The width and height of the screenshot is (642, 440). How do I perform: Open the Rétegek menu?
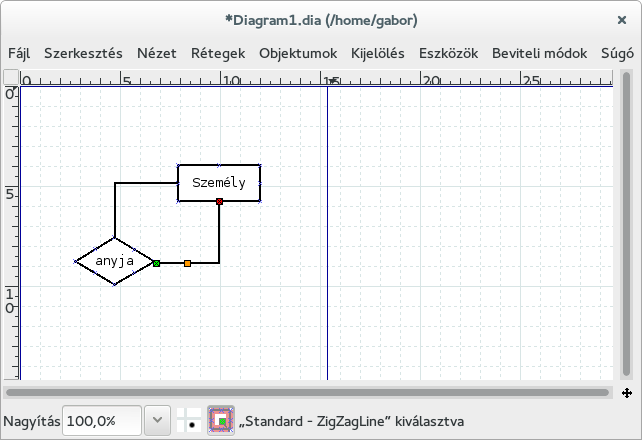(218, 53)
